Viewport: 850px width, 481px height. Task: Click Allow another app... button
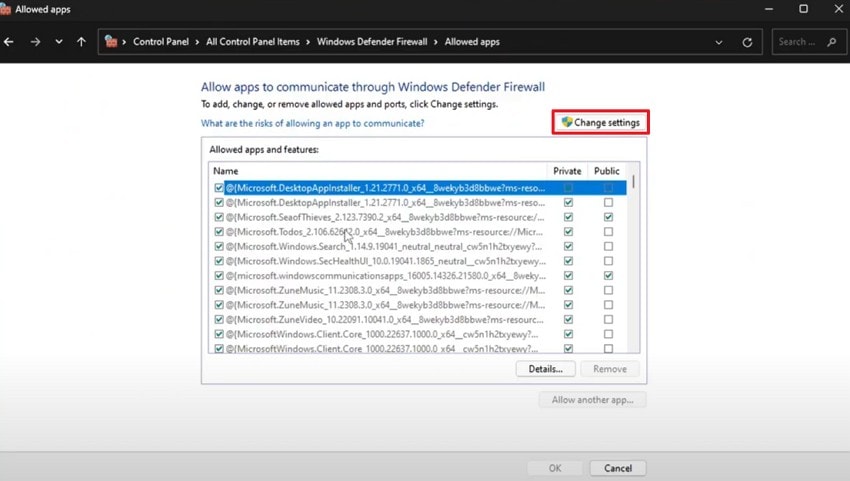tap(593, 400)
